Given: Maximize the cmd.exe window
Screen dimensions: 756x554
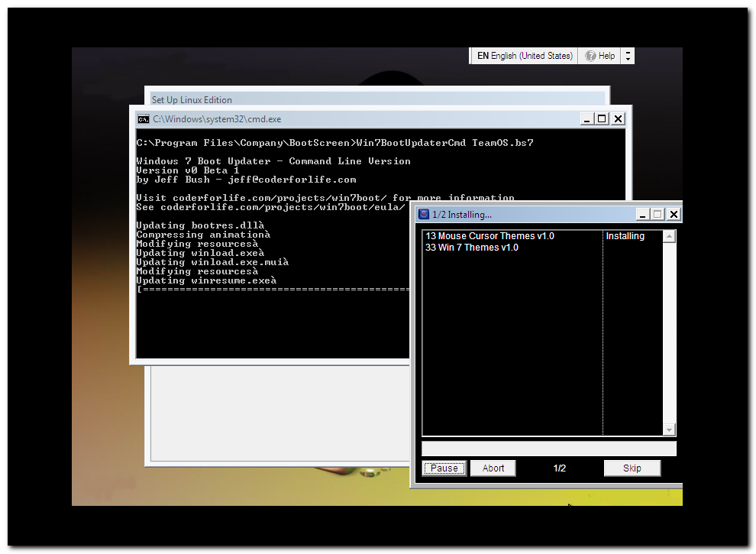Looking at the screenshot, I should 602,118.
